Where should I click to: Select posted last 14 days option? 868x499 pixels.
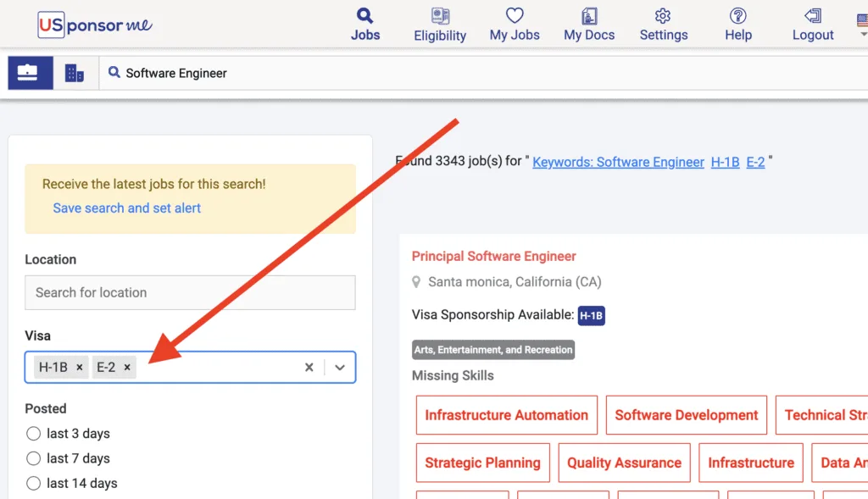coord(33,484)
